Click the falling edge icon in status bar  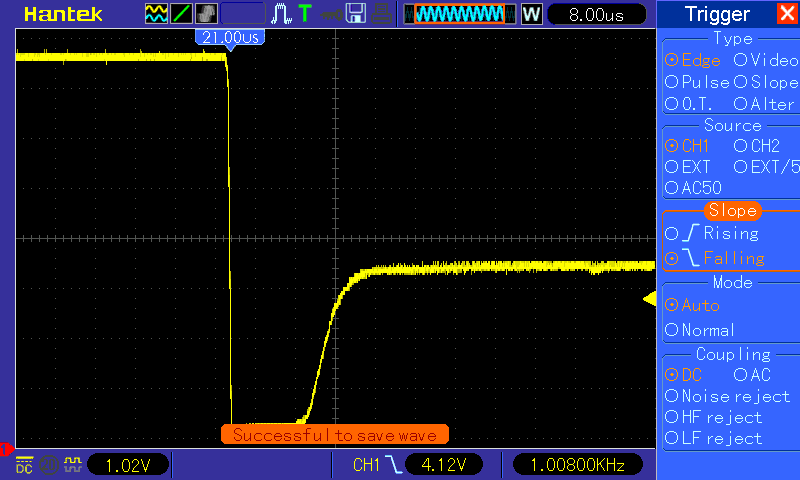pos(393,465)
